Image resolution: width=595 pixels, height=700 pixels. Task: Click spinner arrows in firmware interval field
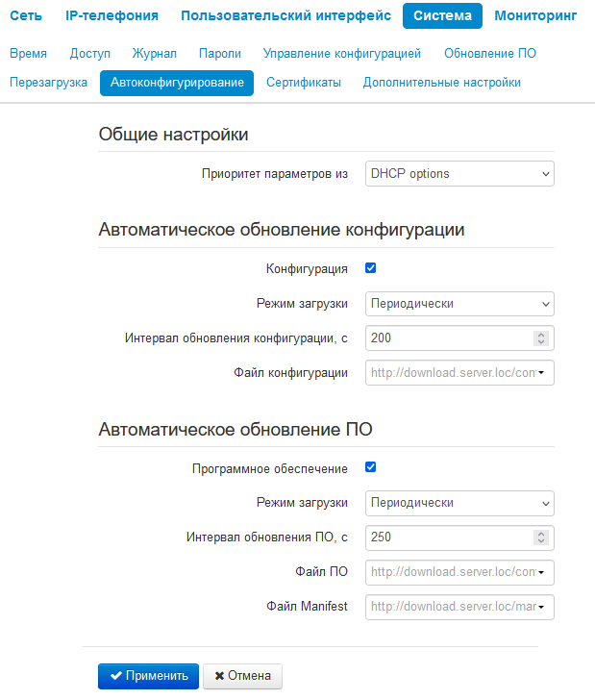(x=540, y=537)
